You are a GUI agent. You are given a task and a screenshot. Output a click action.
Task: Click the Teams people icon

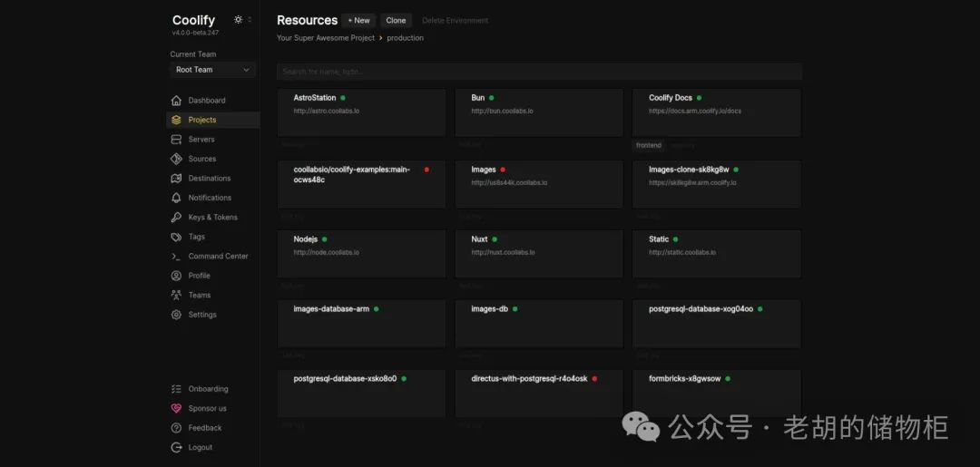pos(176,295)
